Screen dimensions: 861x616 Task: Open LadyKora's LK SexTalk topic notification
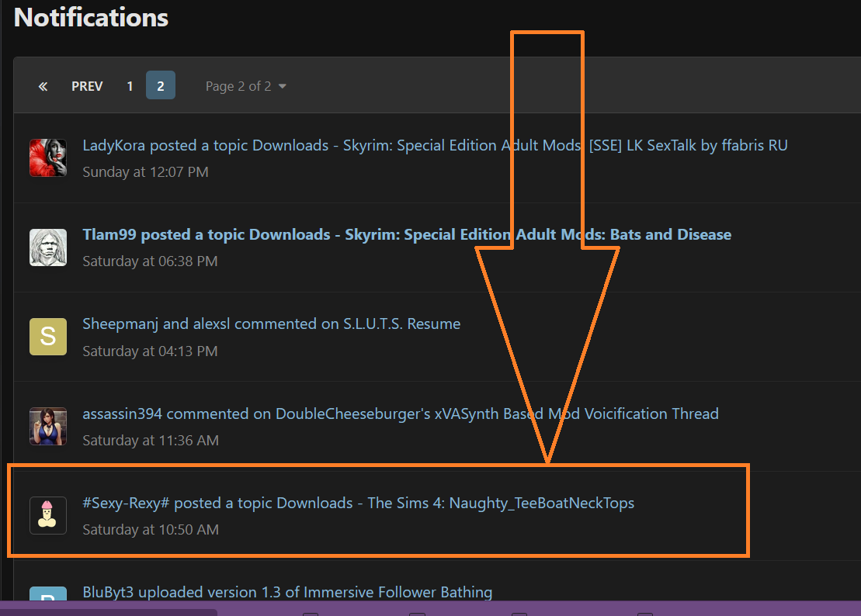click(x=435, y=145)
